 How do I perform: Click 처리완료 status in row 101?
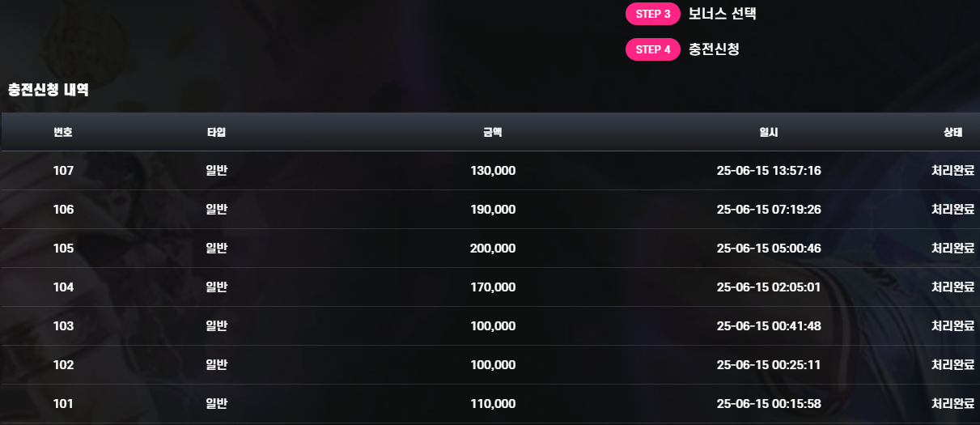(x=952, y=404)
